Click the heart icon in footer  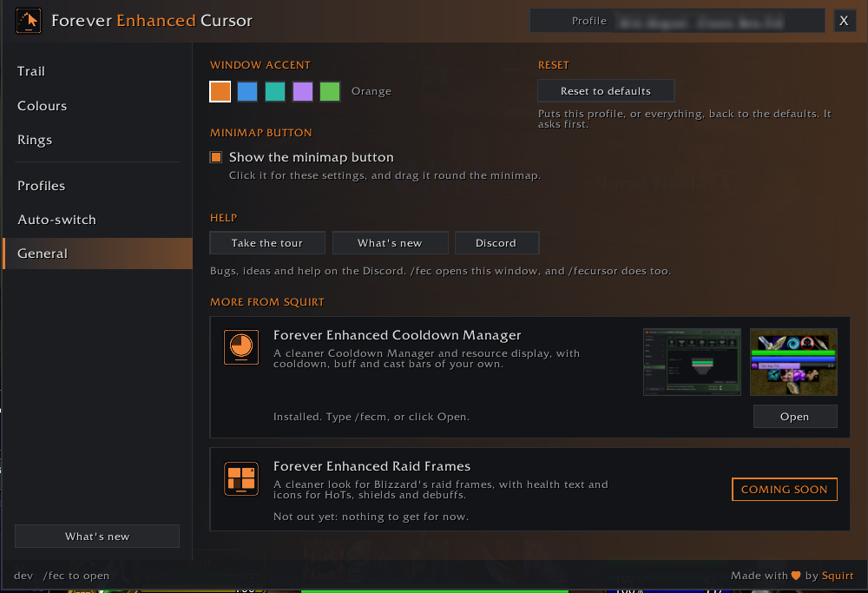pyautogui.click(x=796, y=576)
